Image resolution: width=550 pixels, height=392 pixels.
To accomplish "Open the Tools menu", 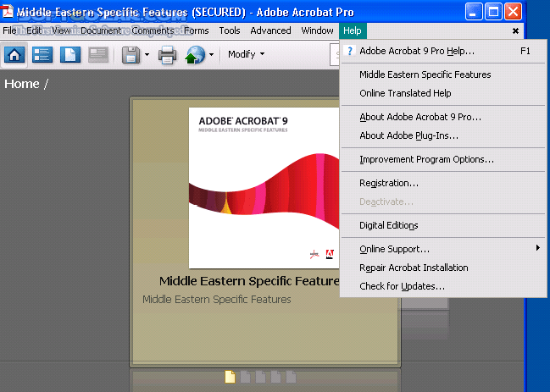I will click(x=230, y=30).
